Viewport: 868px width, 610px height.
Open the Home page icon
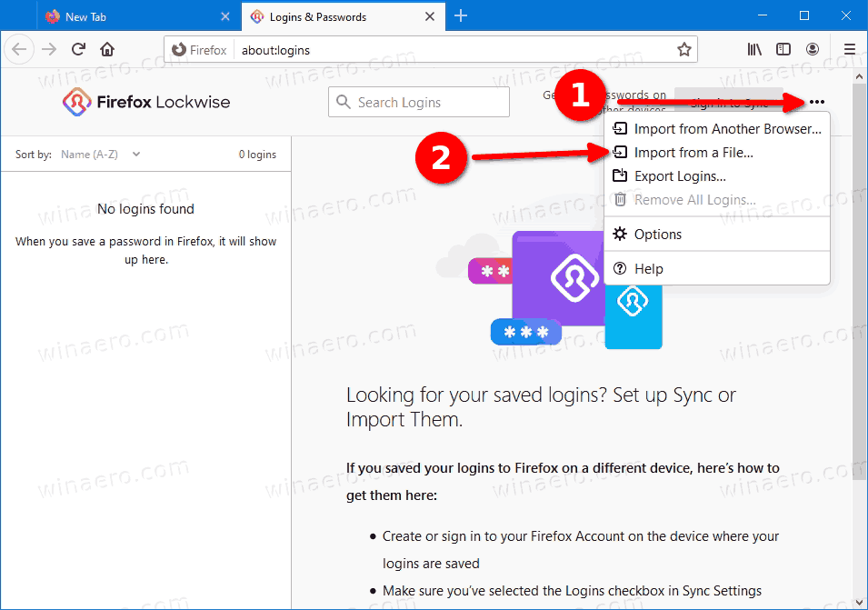[x=107, y=50]
